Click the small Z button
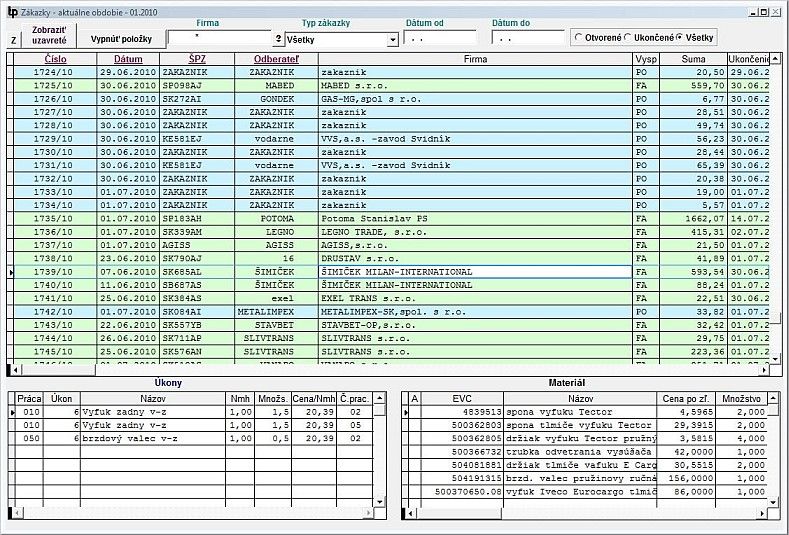The image size is (789, 535). click(14, 40)
